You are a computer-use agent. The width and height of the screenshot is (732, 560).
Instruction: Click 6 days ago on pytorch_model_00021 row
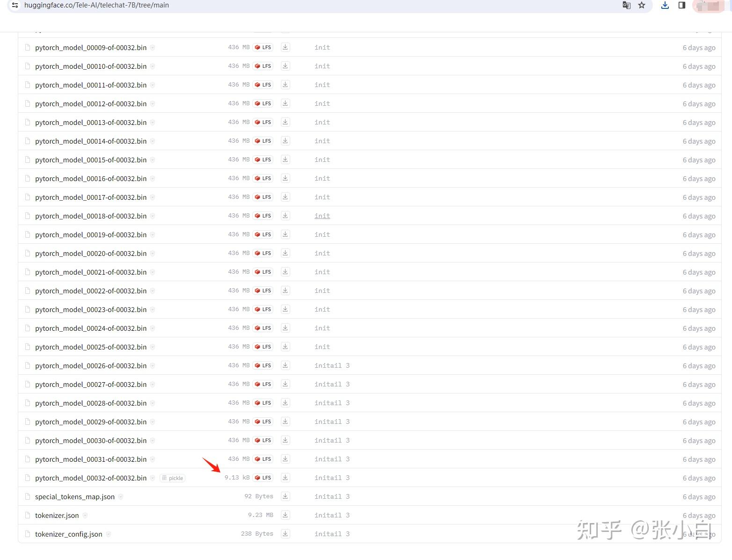[x=699, y=272]
